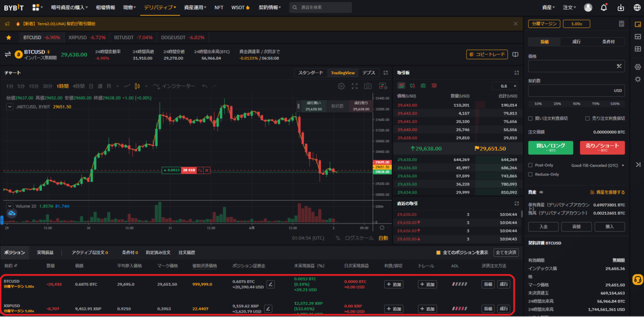Toggle percent scale under chart
This screenshot has width=644, height=317.
tap(338, 237)
